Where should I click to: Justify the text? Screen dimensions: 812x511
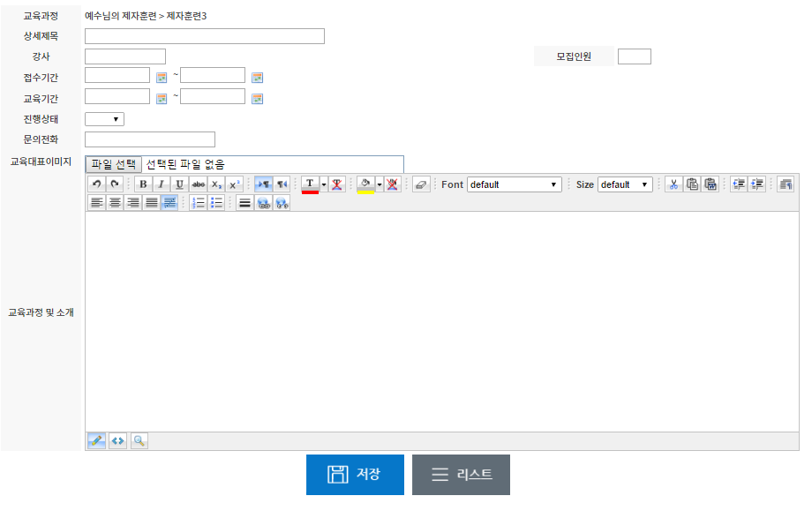point(151,202)
